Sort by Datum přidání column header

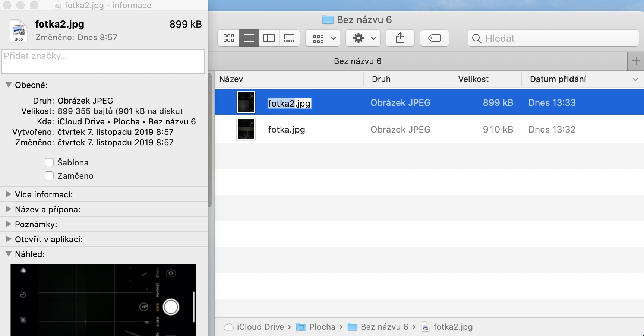558,79
